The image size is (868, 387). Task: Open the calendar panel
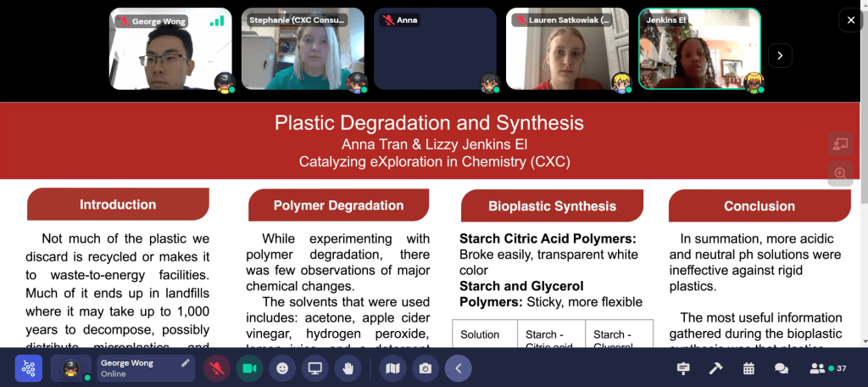748,368
